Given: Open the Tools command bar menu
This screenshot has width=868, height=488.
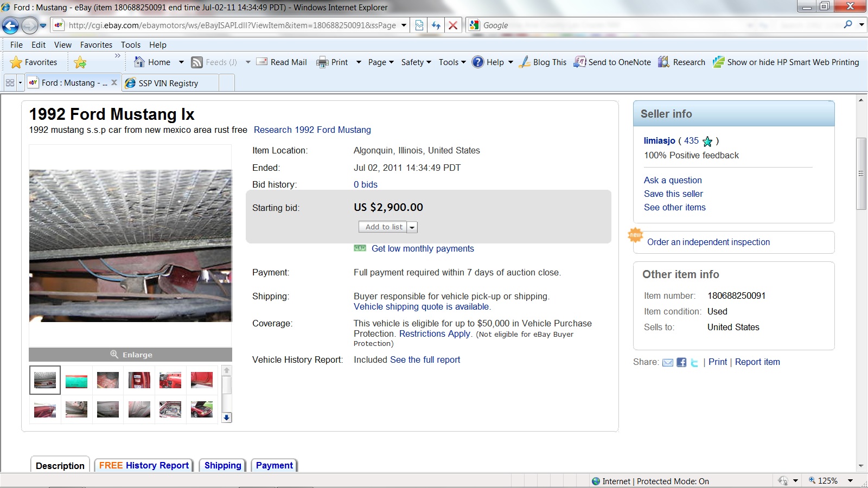Looking at the screenshot, I should point(452,62).
